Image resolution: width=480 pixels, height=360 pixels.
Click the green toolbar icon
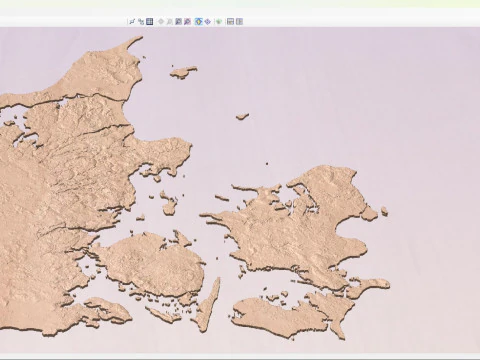219,22
